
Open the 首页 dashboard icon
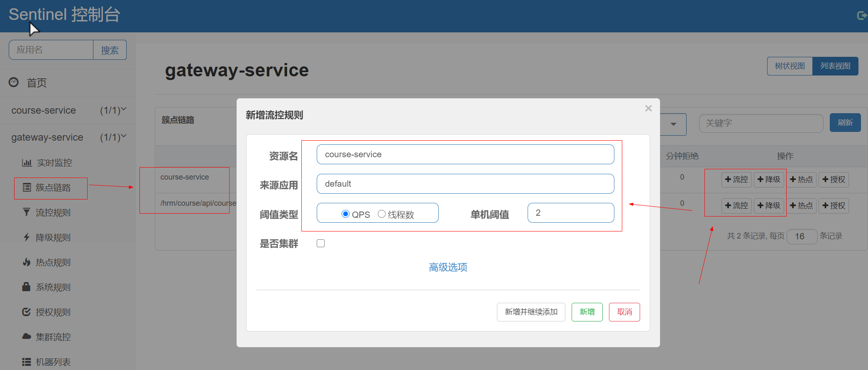click(x=14, y=82)
